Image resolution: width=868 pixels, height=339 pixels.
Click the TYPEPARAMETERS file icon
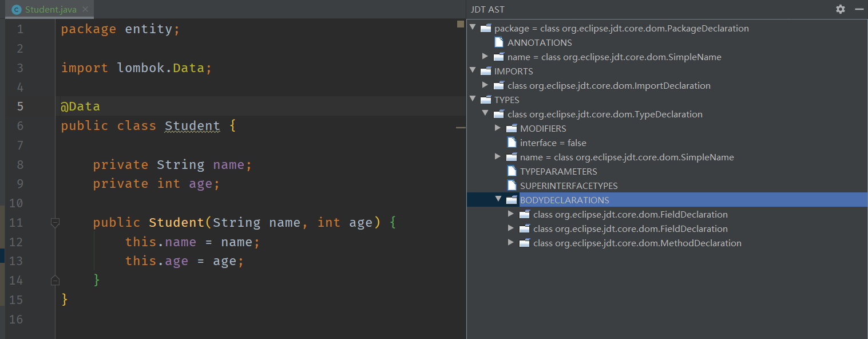(x=511, y=171)
